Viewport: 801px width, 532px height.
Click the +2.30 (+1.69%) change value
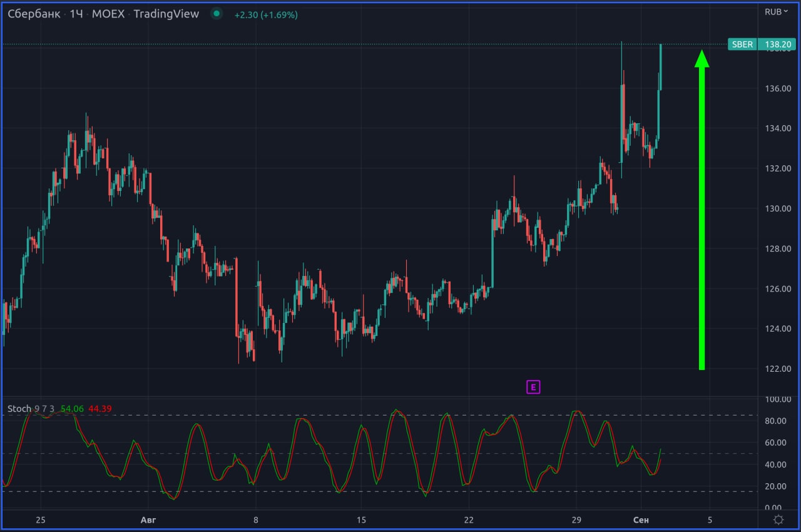266,14
